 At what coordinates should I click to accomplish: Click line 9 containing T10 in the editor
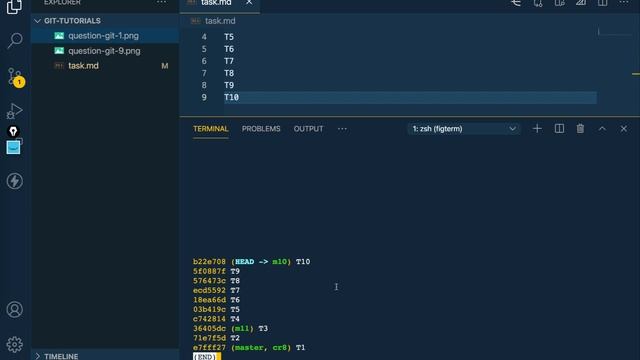click(x=410, y=97)
